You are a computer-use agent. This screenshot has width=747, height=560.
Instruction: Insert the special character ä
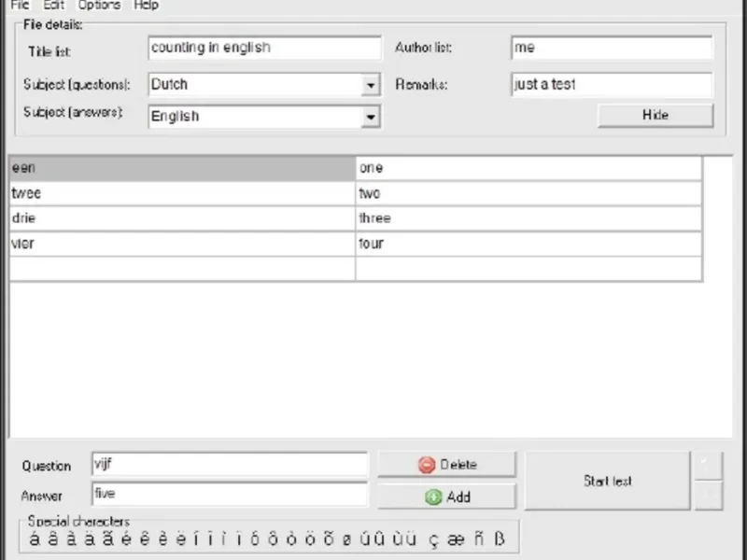pyautogui.click(x=90, y=539)
